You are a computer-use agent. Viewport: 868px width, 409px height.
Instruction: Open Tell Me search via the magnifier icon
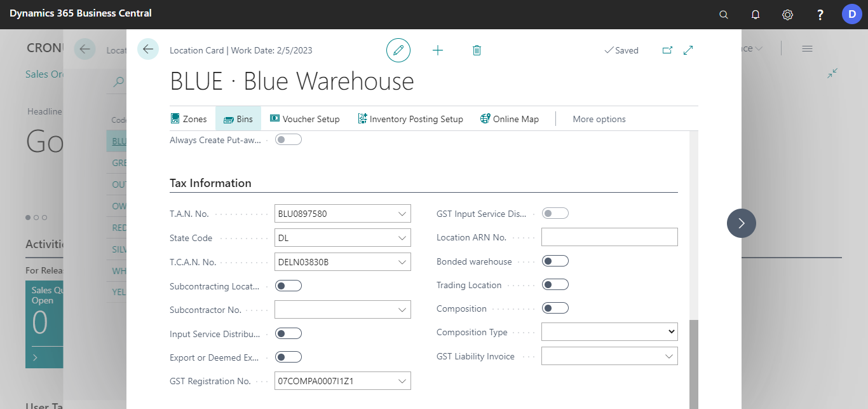point(723,14)
